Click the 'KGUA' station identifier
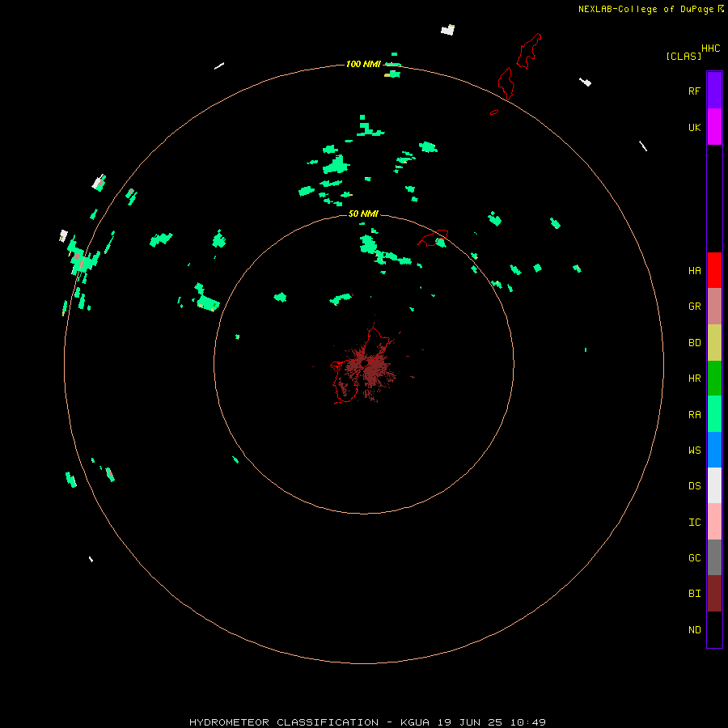 coord(415,722)
